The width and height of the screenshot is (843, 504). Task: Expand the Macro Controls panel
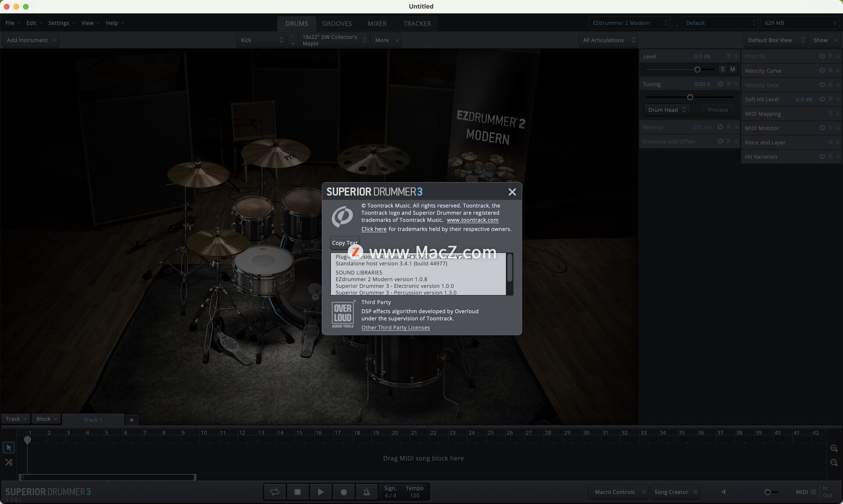619,492
